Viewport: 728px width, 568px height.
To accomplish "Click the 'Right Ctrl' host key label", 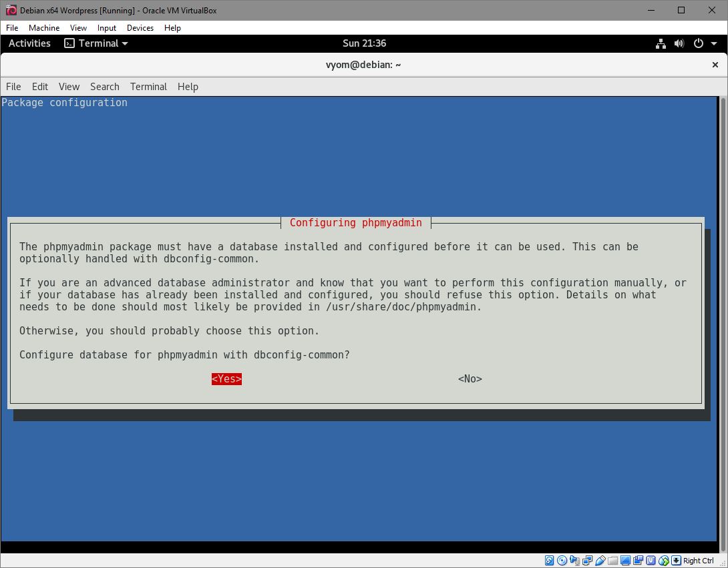I will tap(699, 561).
